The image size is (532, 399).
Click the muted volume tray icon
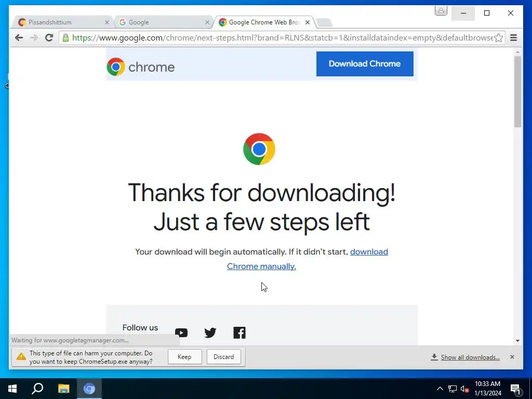tap(465, 389)
